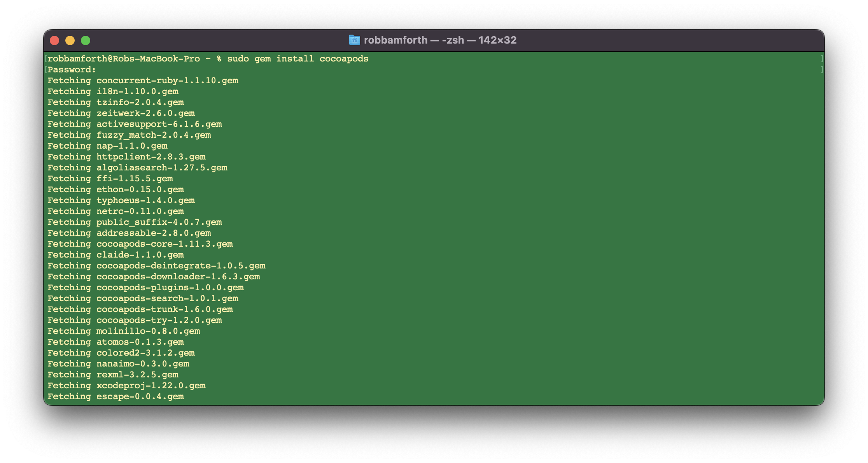
Task: Select the line 'Fetching concurrent-ruby-1.1.10.gem'
Action: 143,81
